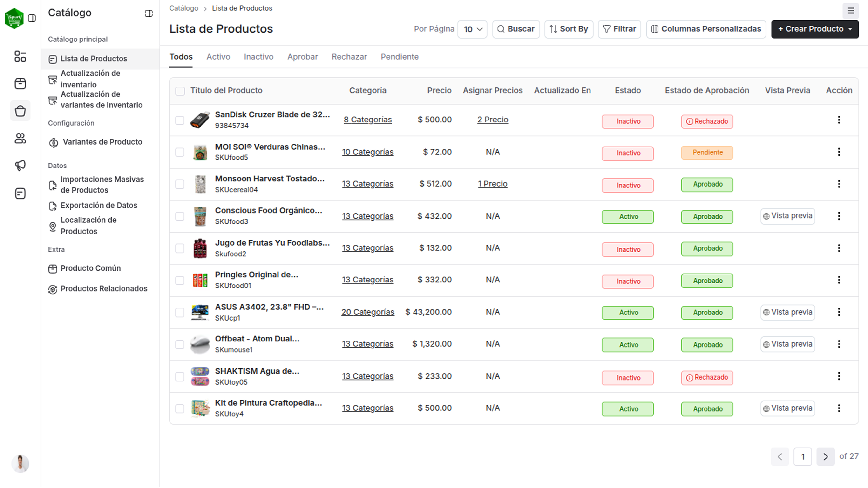Check the ASUS A3402 row checkbox
Image resolution: width=868 pixels, height=488 pixels.
coord(180,313)
